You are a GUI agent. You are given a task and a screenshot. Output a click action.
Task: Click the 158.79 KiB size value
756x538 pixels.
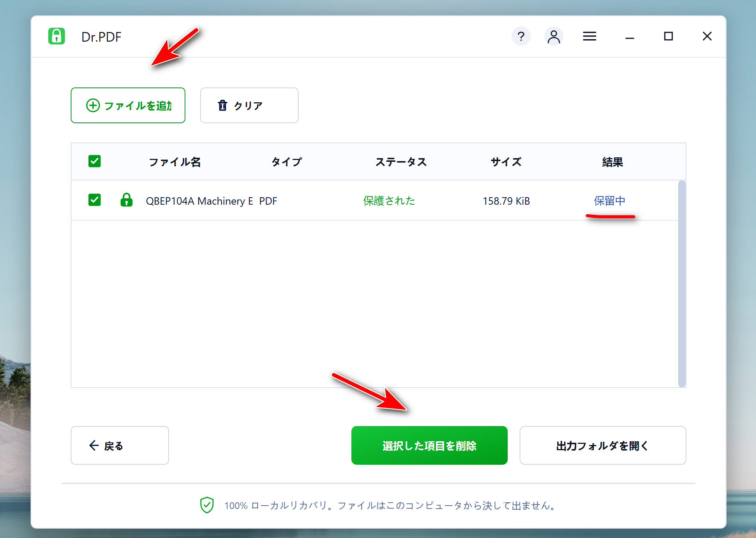point(506,201)
